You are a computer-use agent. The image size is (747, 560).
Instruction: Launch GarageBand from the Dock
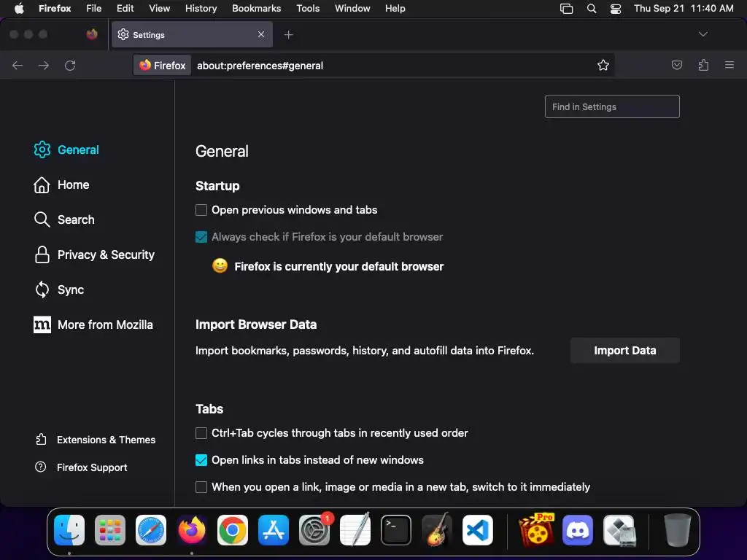(x=437, y=530)
